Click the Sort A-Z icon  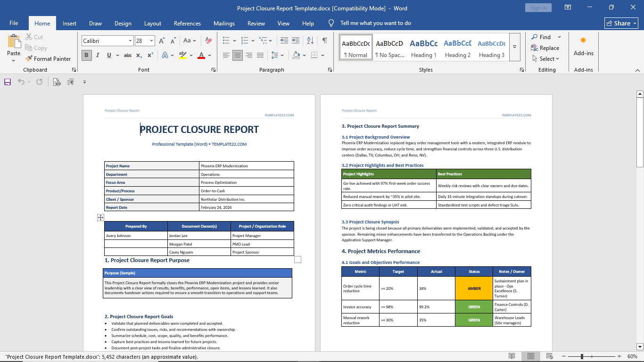tap(310, 41)
